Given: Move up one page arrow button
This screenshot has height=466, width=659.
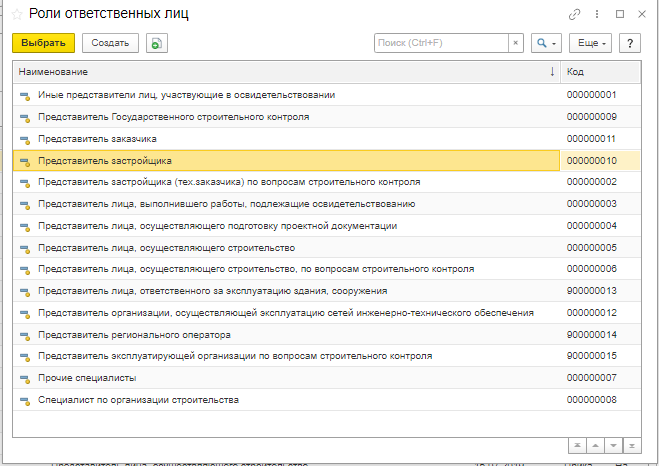Looking at the screenshot, I should pyautogui.click(x=596, y=445).
